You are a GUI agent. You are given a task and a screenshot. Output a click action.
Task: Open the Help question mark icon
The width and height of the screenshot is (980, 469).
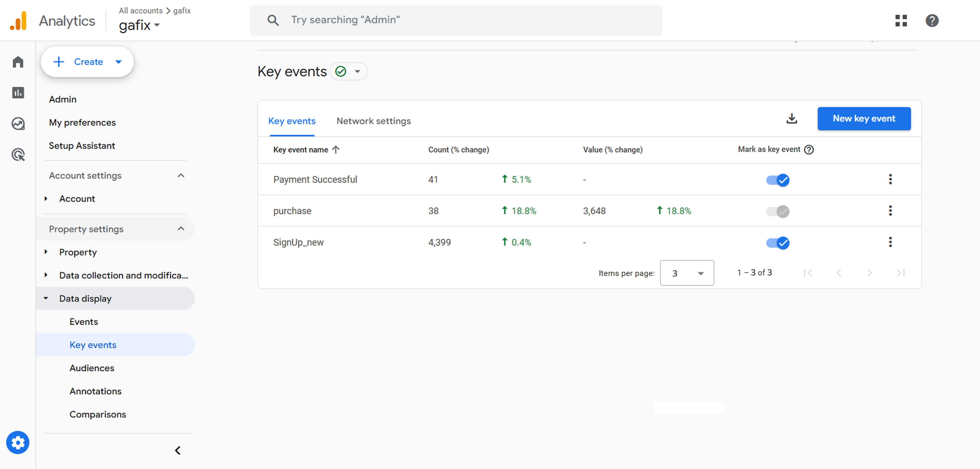coord(932,21)
